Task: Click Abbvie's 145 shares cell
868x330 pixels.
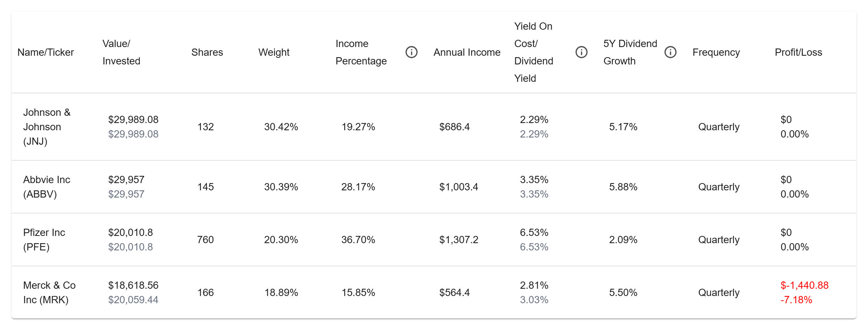Action: 205,187
